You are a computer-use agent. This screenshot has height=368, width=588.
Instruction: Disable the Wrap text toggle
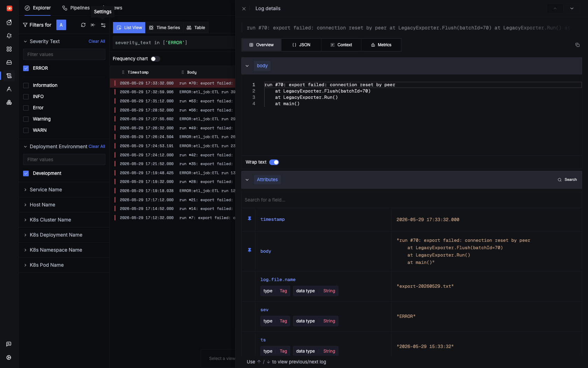tap(274, 162)
